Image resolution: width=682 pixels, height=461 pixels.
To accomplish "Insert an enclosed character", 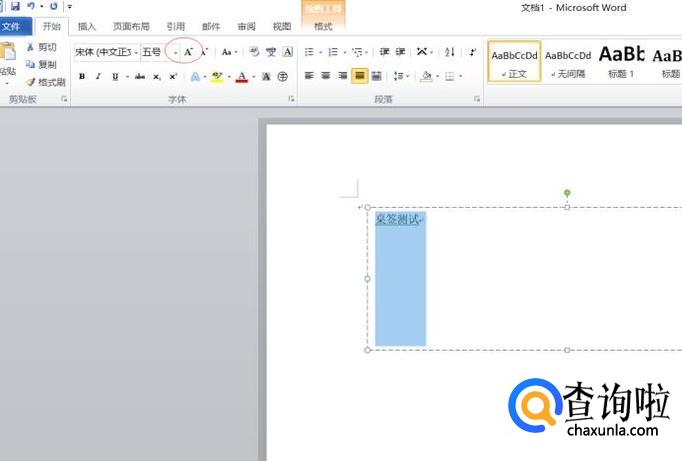I will tap(283, 77).
